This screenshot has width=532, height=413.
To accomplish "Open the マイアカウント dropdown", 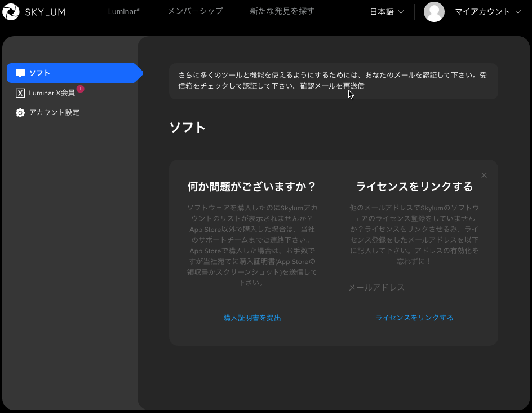I will pyautogui.click(x=488, y=12).
